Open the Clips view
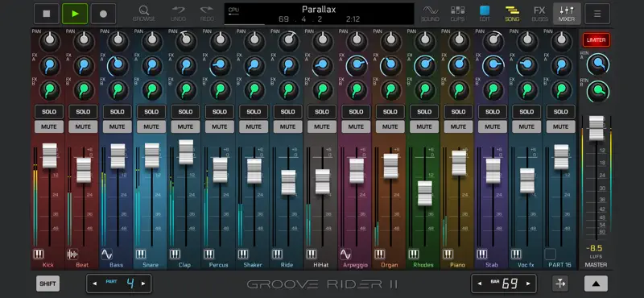This screenshot has width=644, height=298. [x=457, y=14]
